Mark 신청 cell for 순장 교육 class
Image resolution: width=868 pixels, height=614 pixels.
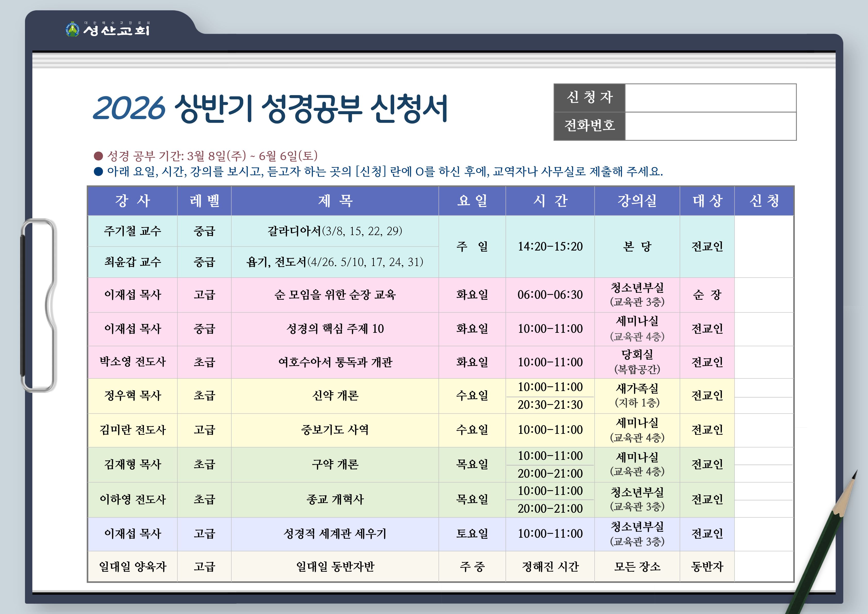pyautogui.click(x=763, y=295)
